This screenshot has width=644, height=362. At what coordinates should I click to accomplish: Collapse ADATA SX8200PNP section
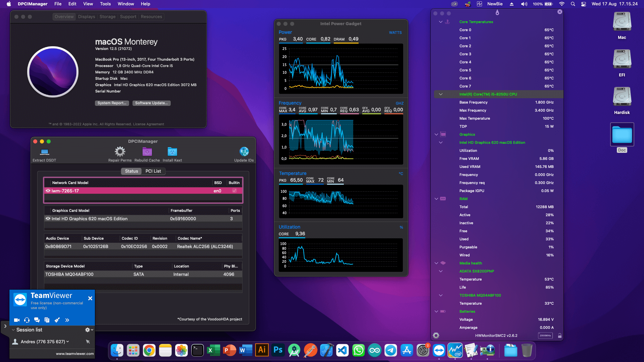tap(441, 271)
